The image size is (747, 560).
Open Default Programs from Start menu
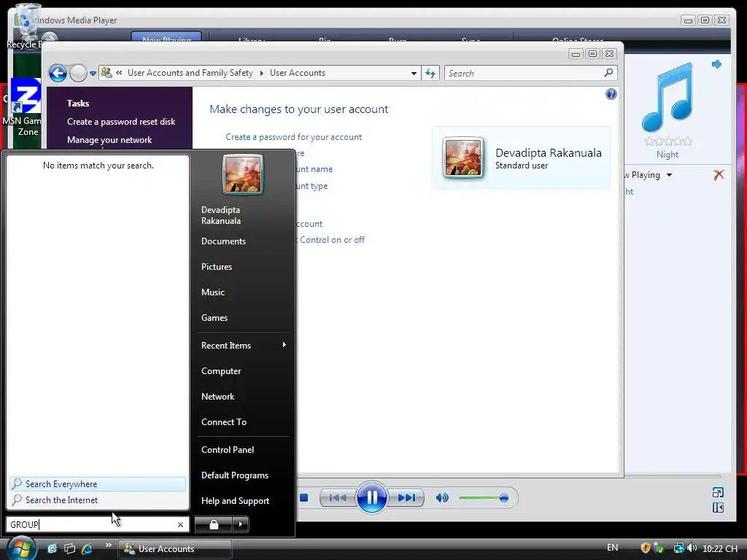235,475
